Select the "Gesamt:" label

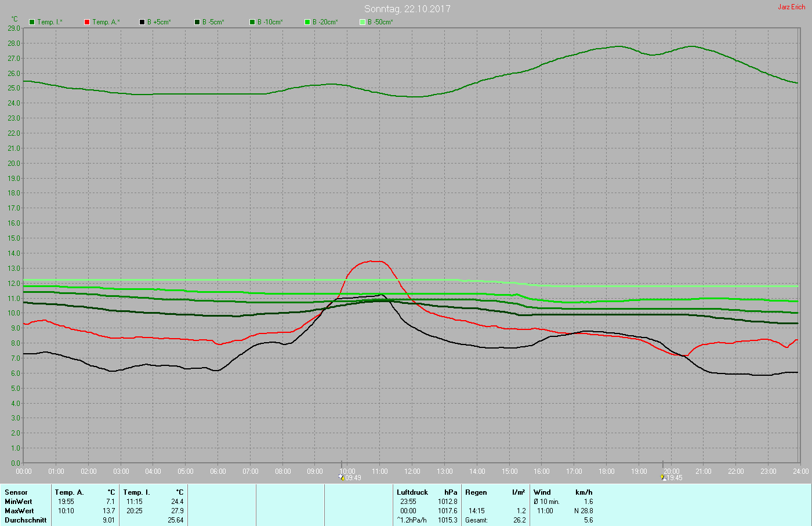coord(476,520)
